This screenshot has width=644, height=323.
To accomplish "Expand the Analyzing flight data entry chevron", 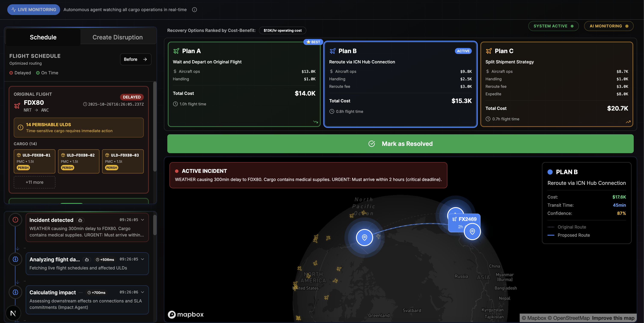I will 142,259.
